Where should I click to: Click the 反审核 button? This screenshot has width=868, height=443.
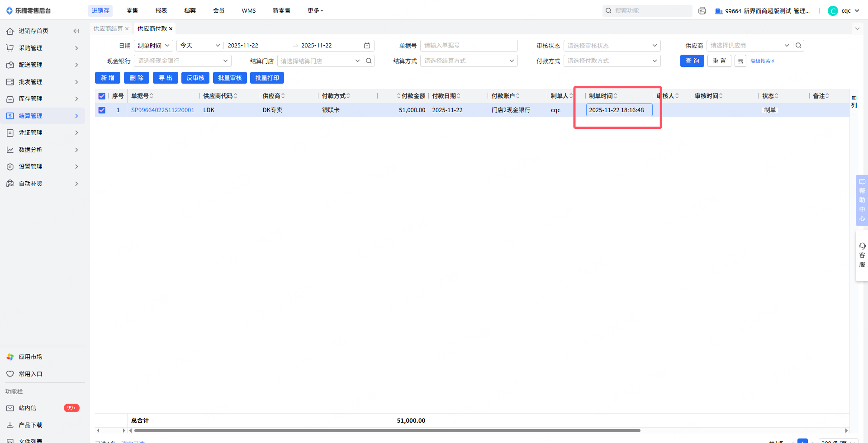pyautogui.click(x=195, y=78)
